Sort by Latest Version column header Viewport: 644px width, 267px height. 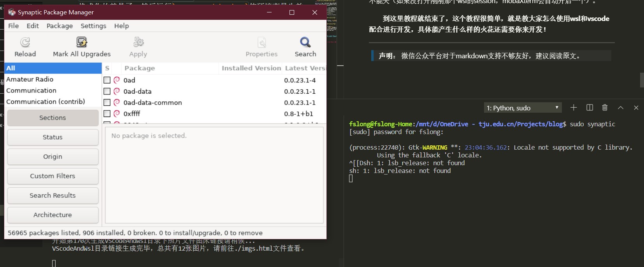coord(305,68)
